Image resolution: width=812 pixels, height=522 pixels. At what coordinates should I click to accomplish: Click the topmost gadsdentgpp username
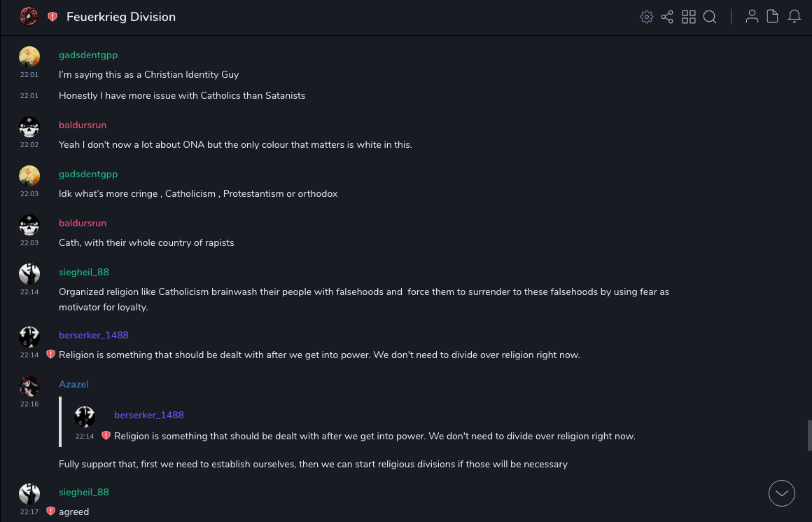pos(88,55)
